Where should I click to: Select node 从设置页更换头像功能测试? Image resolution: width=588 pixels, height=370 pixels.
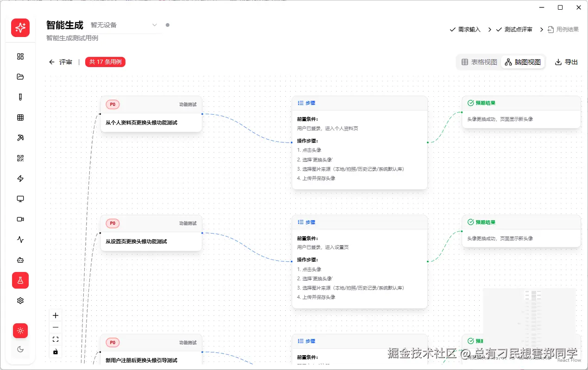[x=151, y=233]
